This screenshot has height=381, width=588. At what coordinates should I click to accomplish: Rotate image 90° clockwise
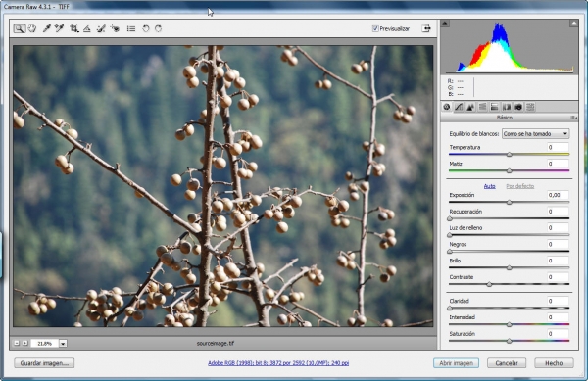tap(158, 28)
